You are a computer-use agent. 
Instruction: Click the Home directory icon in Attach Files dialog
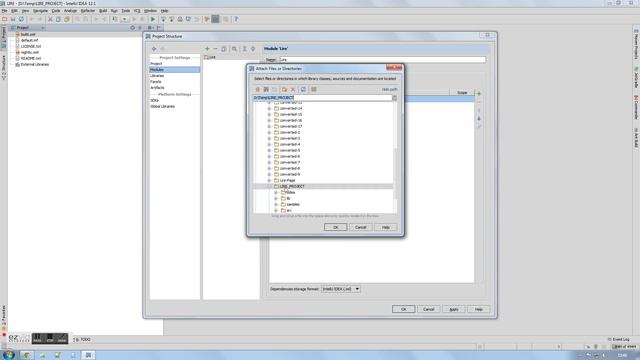tap(258, 89)
